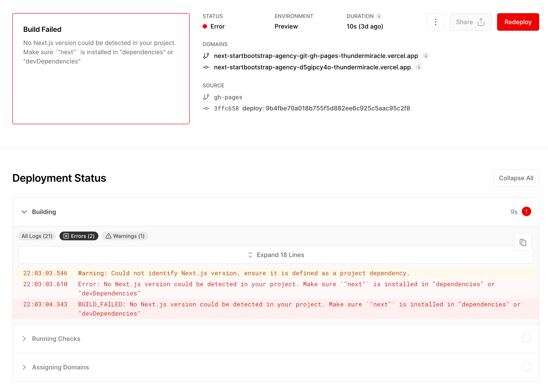Copy build logs using the copy icon
The image size is (548, 392).
(523, 242)
